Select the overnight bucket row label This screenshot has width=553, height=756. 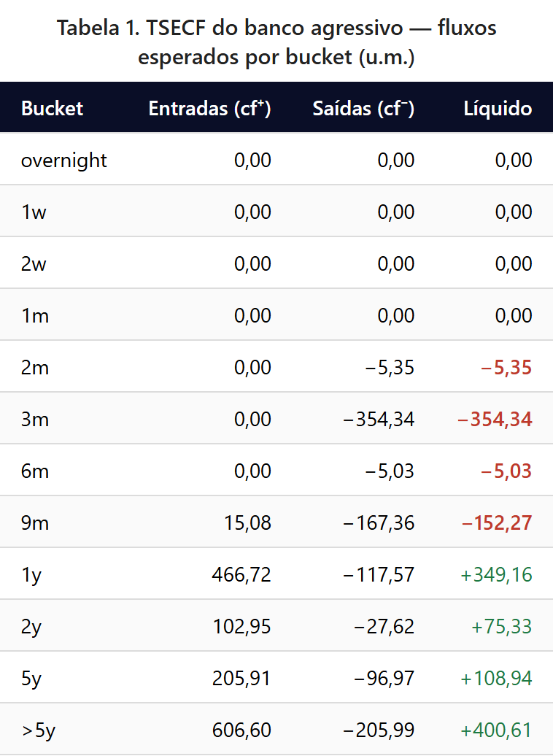point(63,161)
